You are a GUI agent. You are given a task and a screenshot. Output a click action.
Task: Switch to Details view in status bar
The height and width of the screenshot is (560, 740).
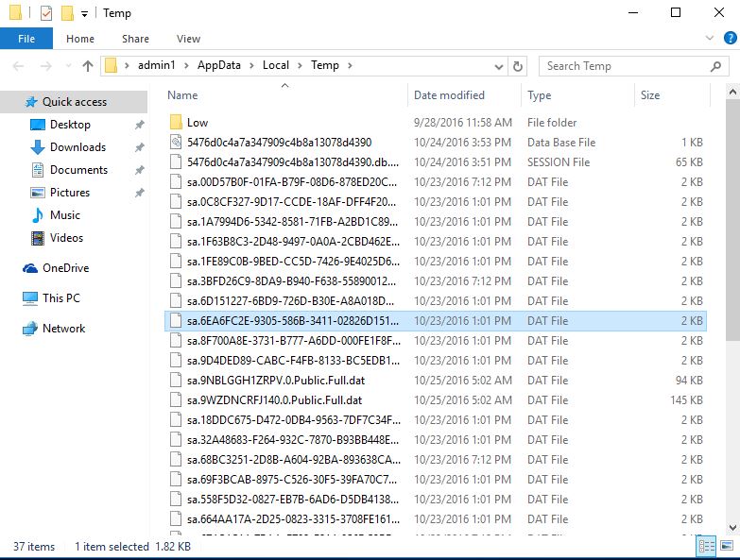point(707,546)
